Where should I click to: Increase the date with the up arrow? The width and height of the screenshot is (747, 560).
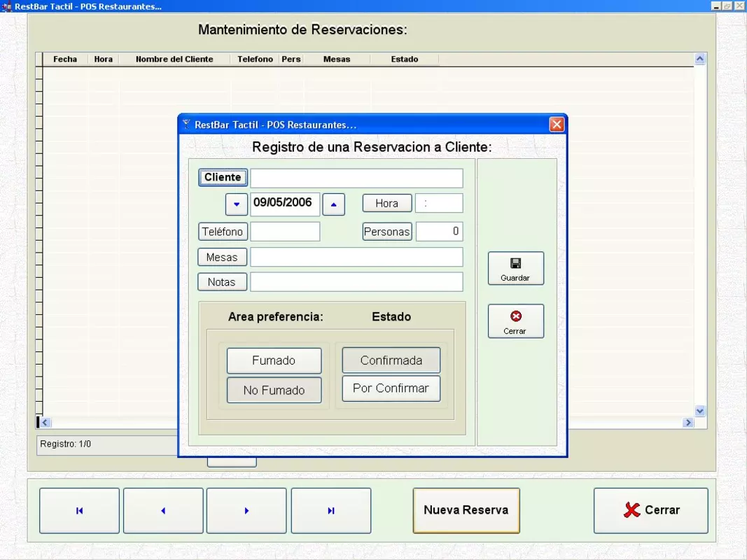333,204
